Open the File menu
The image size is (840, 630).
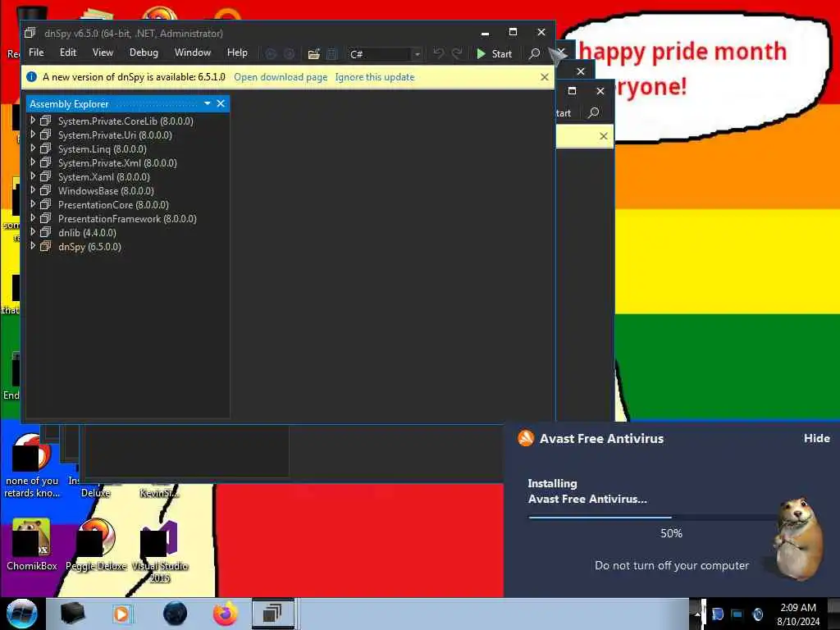36,52
